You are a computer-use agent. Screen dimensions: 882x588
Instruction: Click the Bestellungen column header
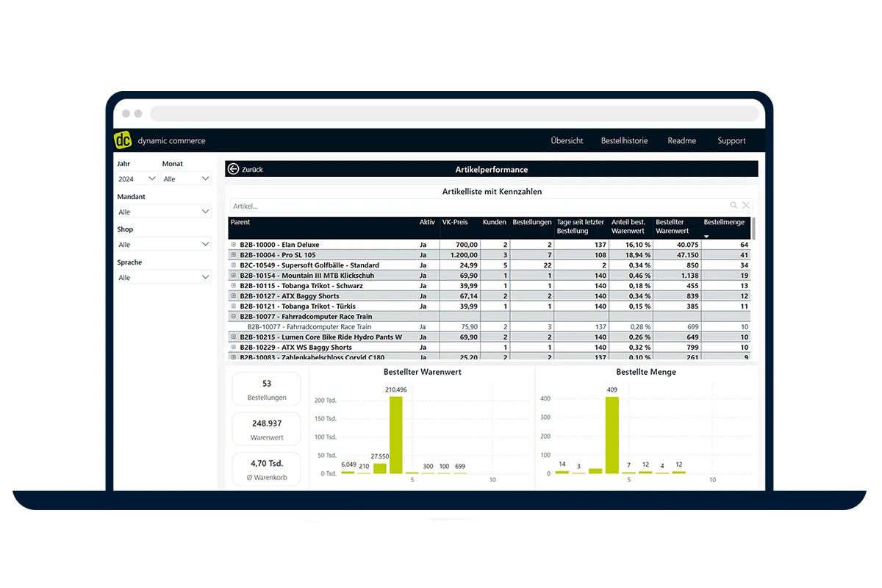[531, 222]
